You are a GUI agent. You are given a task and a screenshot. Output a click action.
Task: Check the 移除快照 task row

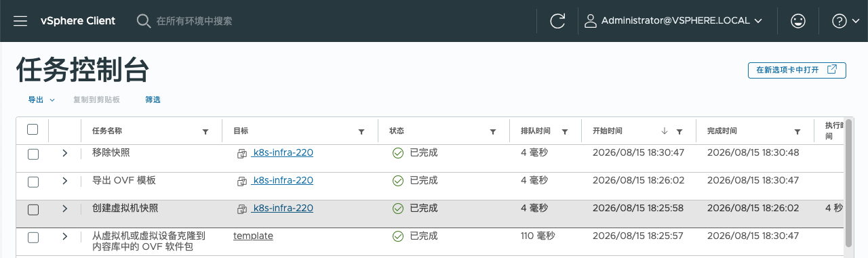pos(33,154)
